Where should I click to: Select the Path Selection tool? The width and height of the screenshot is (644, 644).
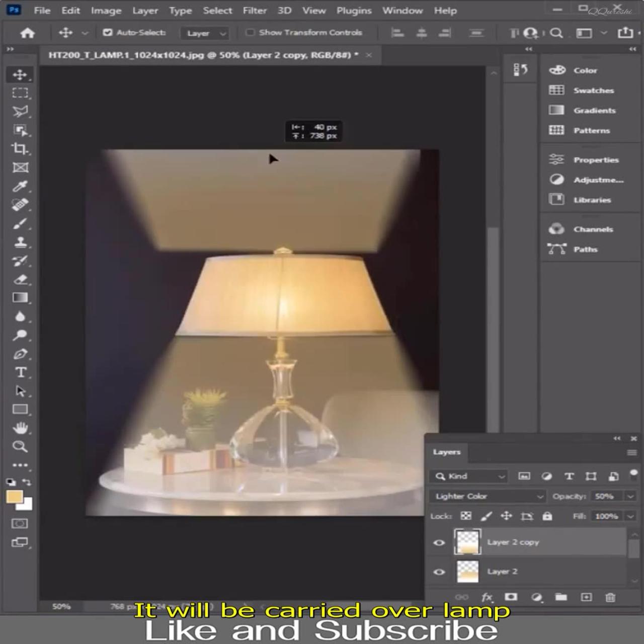[20, 391]
